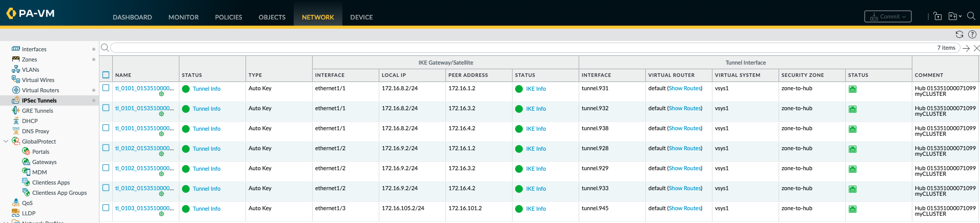Open the help question mark icon
980x223 pixels.
(972, 34)
